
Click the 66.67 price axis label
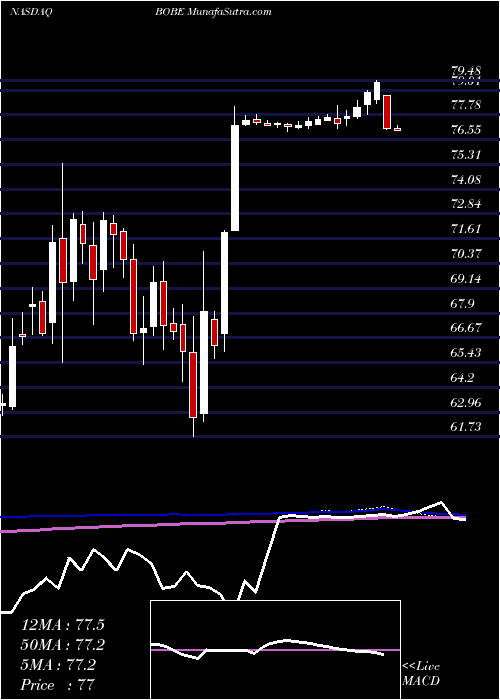tap(466, 328)
